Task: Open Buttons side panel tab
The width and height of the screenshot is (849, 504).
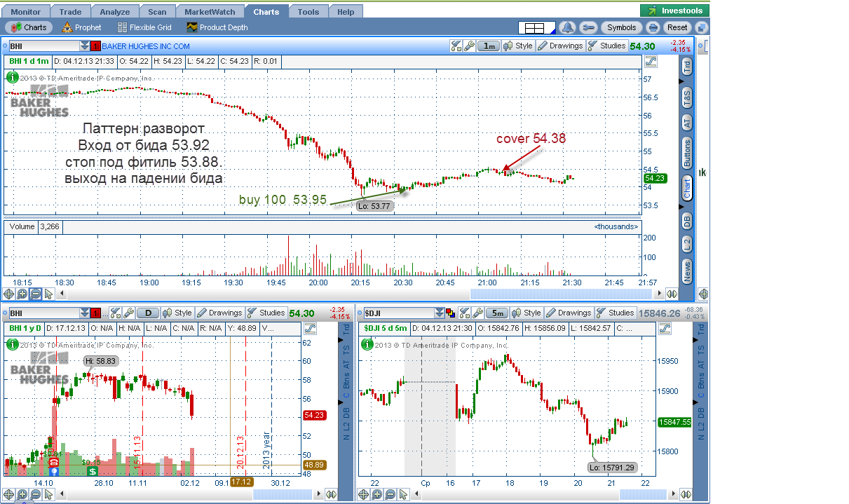Action: pos(687,153)
